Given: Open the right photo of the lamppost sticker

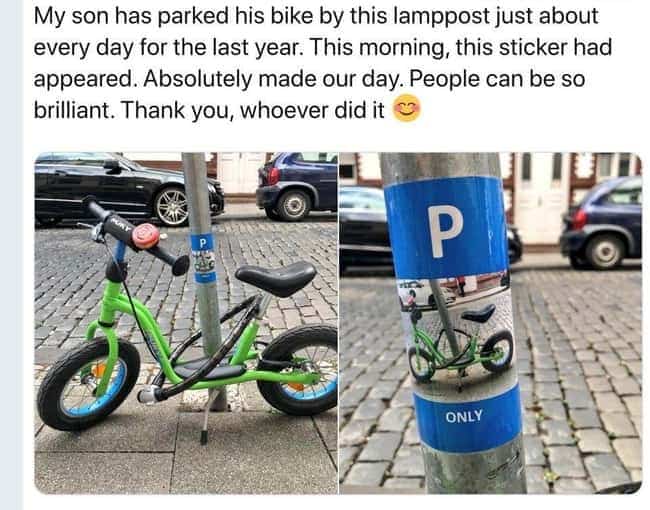Looking at the screenshot, I should [490, 323].
